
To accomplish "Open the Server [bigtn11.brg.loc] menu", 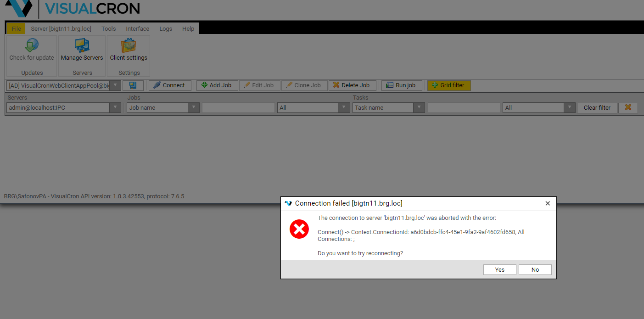I will coord(61,28).
